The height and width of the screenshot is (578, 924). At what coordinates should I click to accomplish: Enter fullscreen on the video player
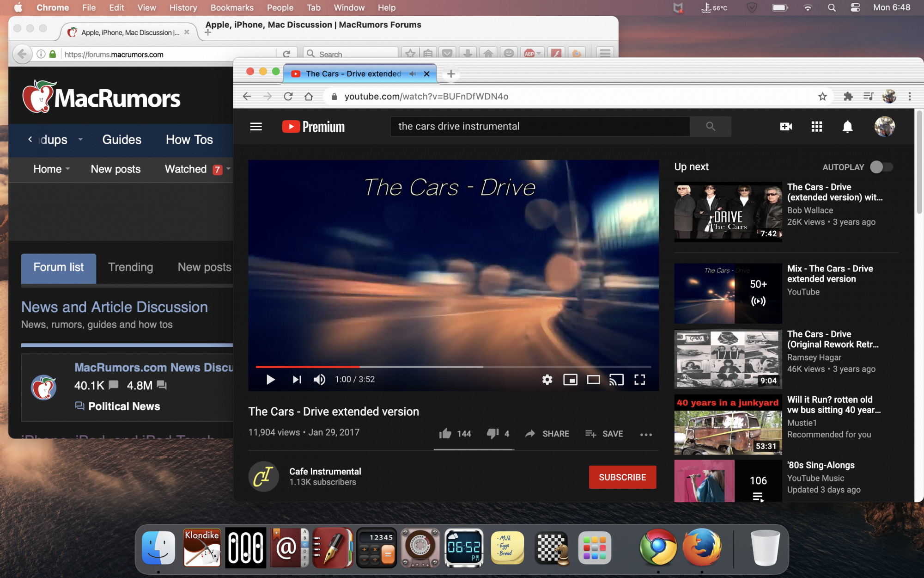[x=639, y=380]
